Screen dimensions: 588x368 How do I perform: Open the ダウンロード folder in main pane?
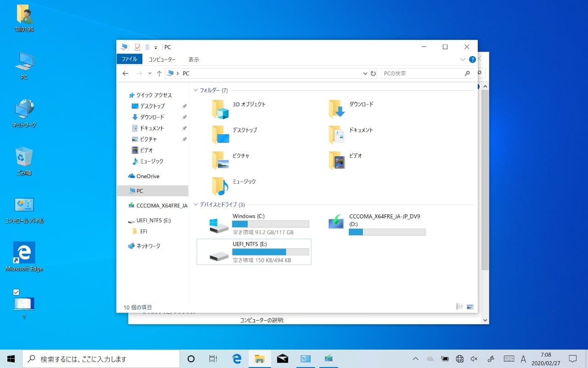pyautogui.click(x=337, y=109)
